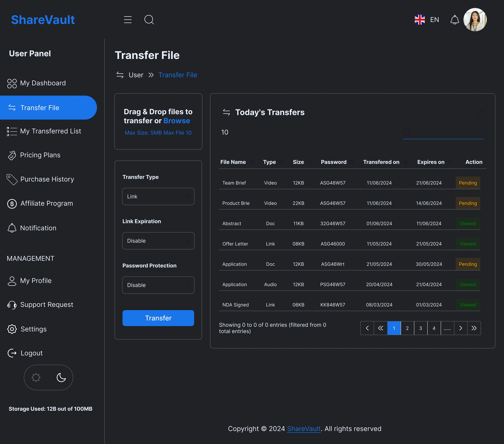Go to Purchase History menu item
The height and width of the screenshot is (444, 504).
click(x=47, y=179)
